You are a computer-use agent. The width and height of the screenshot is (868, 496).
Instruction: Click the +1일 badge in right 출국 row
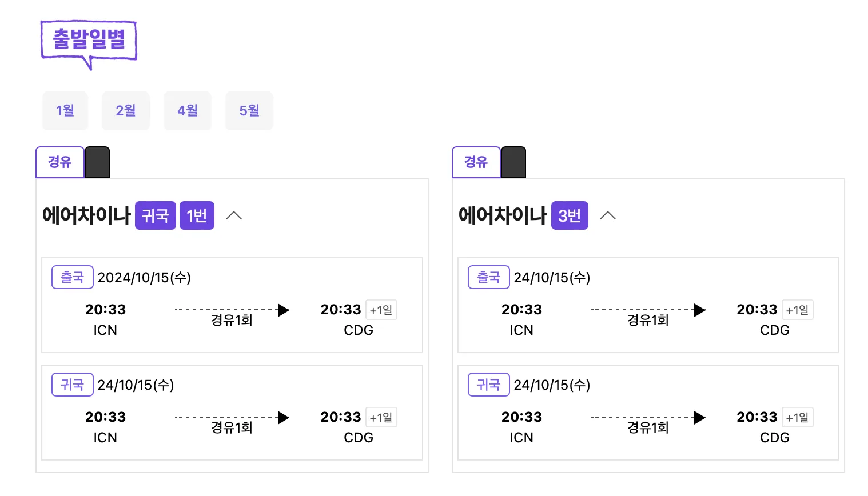pyautogui.click(x=798, y=310)
